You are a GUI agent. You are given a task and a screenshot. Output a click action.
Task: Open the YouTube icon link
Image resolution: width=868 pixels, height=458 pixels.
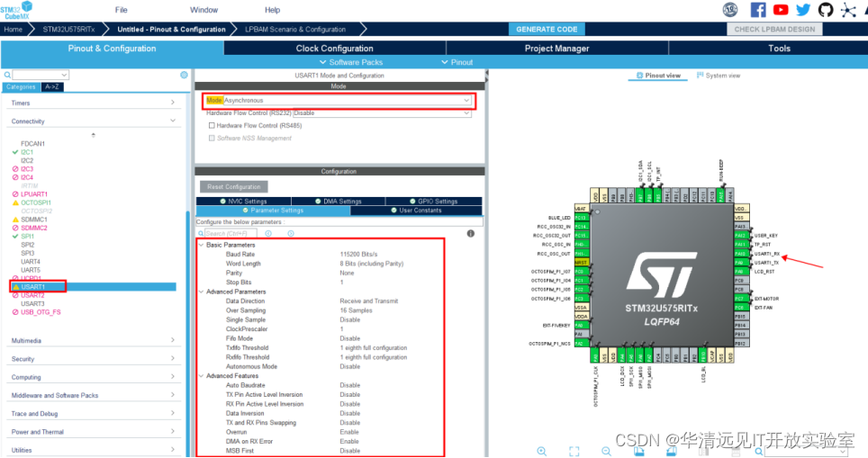(x=781, y=9)
